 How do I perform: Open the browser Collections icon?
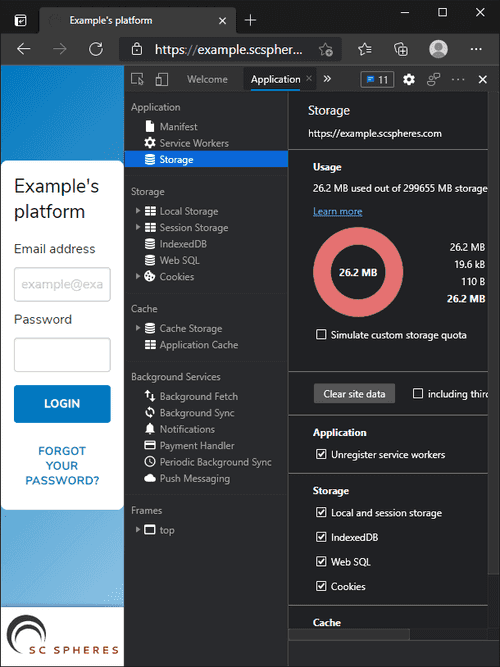click(x=401, y=49)
